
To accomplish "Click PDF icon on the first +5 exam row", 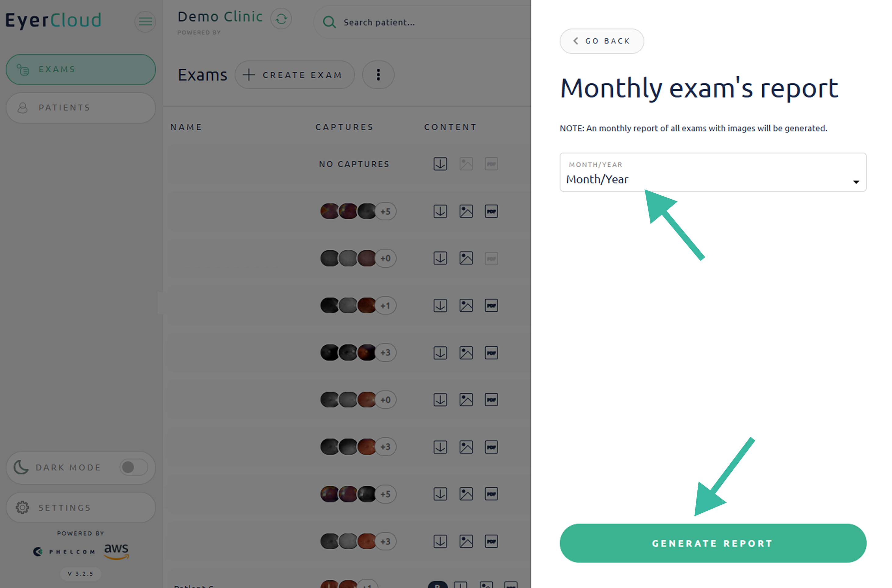I will (491, 212).
